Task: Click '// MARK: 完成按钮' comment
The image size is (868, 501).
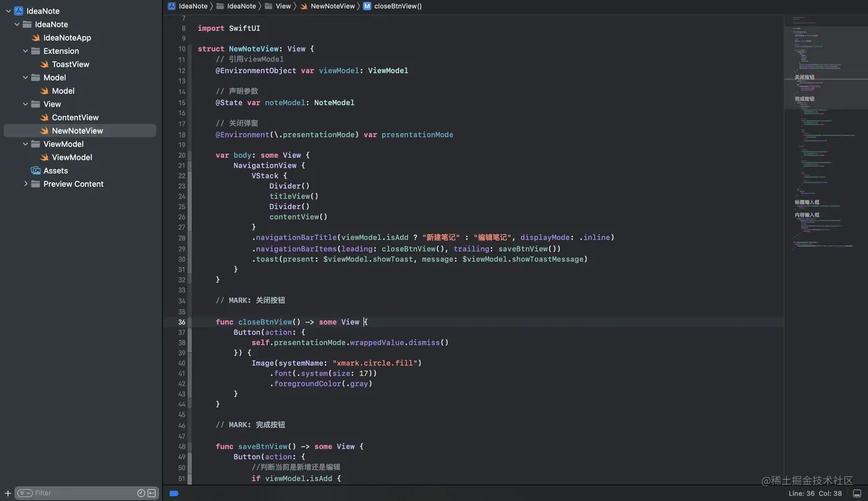Action: pos(250,425)
